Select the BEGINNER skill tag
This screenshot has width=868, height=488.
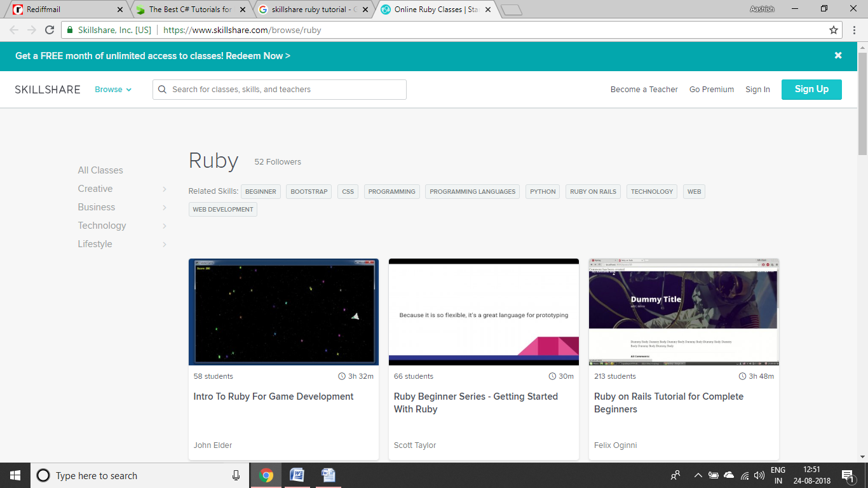pos(261,191)
